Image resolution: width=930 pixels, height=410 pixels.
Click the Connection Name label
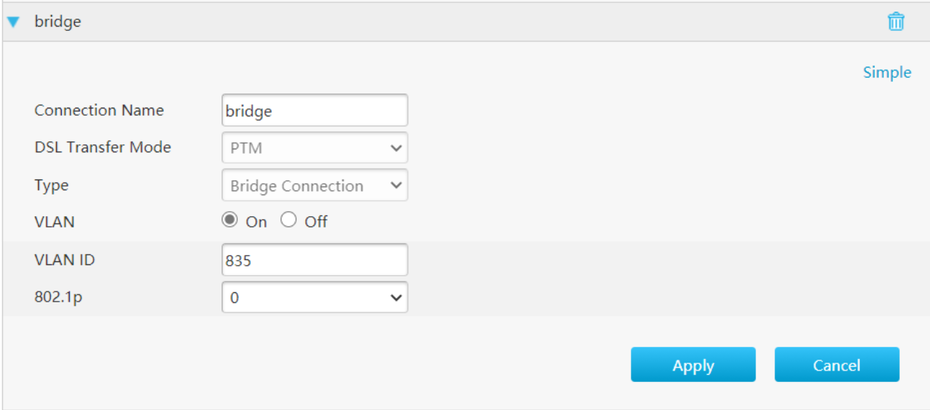click(x=99, y=110)
